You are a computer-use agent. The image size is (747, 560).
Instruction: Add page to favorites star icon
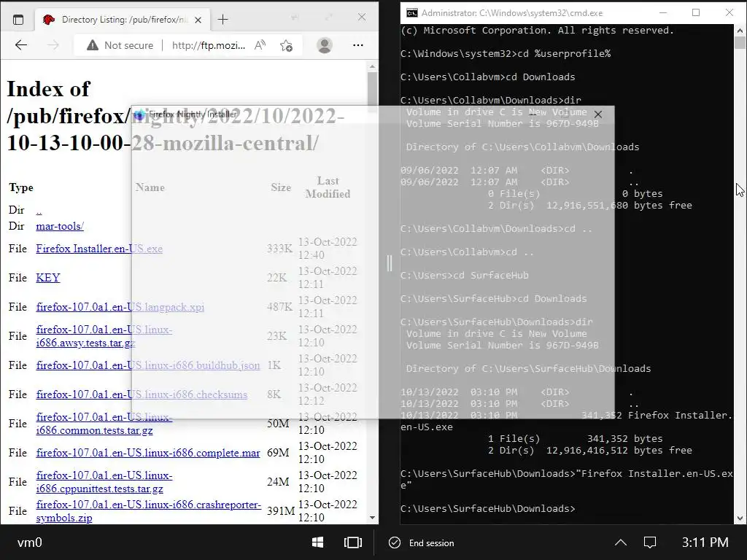click(286, 45)
